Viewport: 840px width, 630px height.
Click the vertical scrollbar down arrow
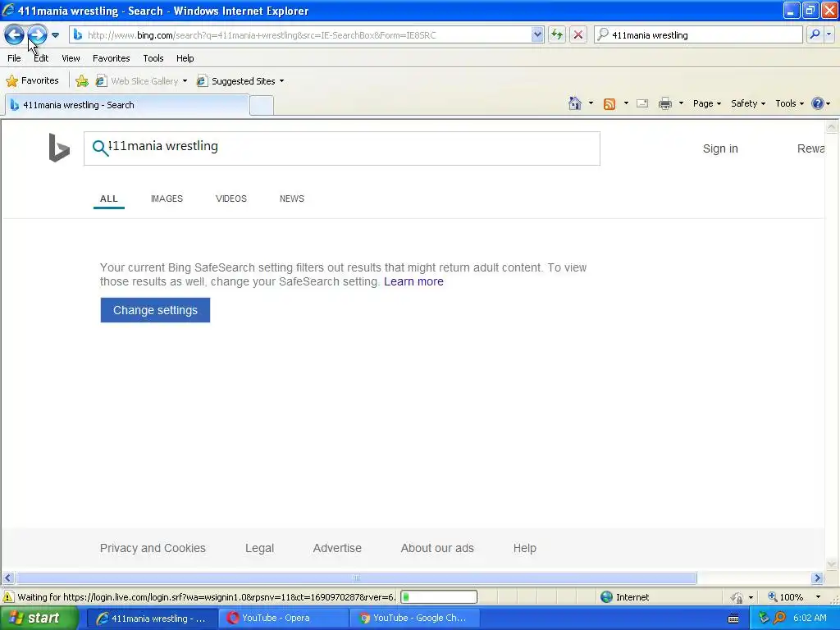pyautogui.click(x=832, y=564)
